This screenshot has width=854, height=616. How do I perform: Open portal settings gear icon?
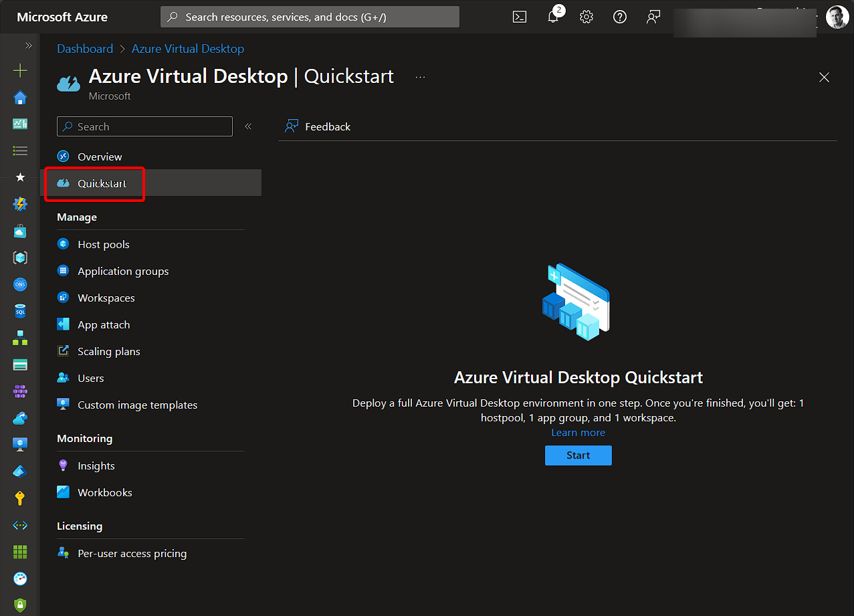586,17
